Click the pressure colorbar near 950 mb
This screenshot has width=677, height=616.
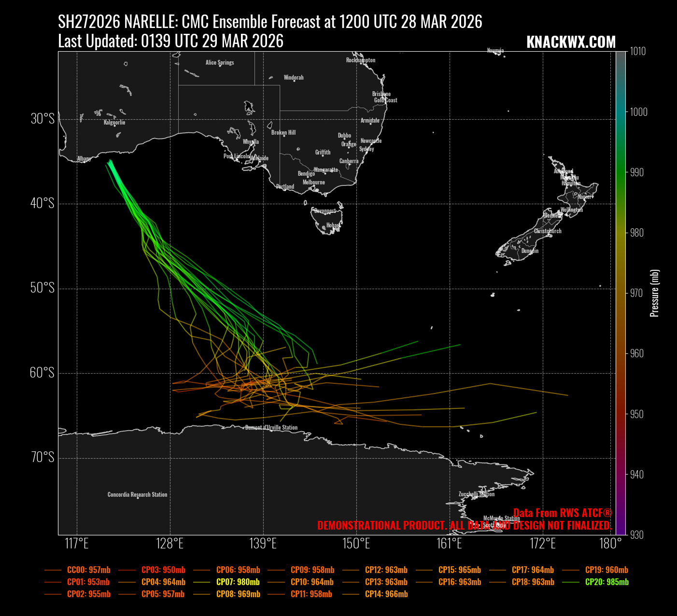(x=621, y=414)
